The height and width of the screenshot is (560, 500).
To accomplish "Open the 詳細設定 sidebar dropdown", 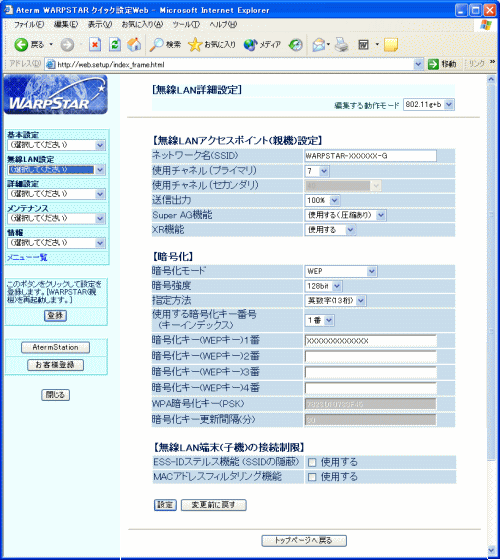I will [56, 194].
